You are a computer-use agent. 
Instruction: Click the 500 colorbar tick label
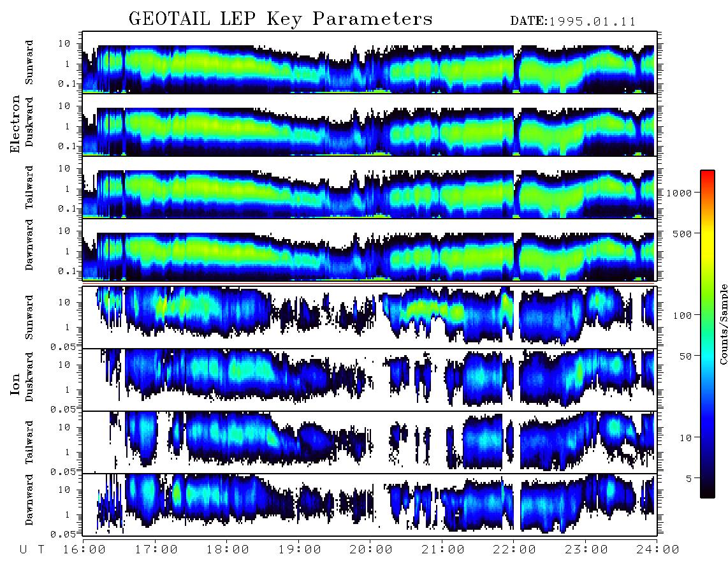click(x=682, y=233)
